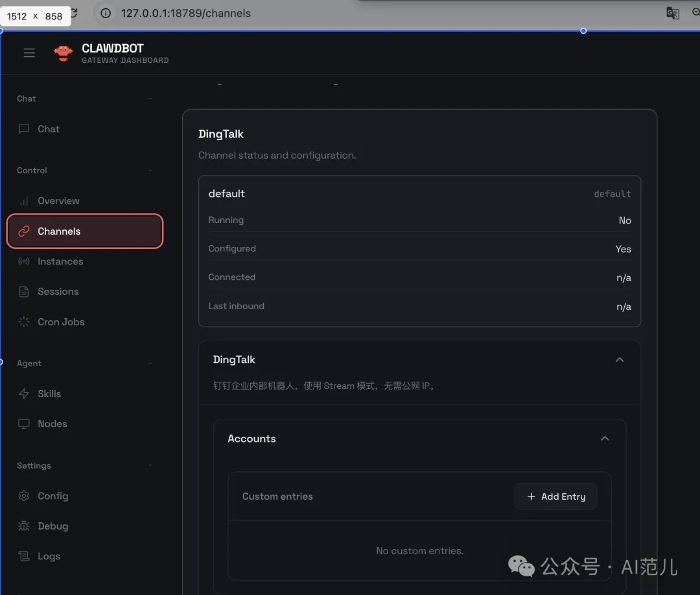Click the Connected value 'n/a'

click(x=624, y=277)
